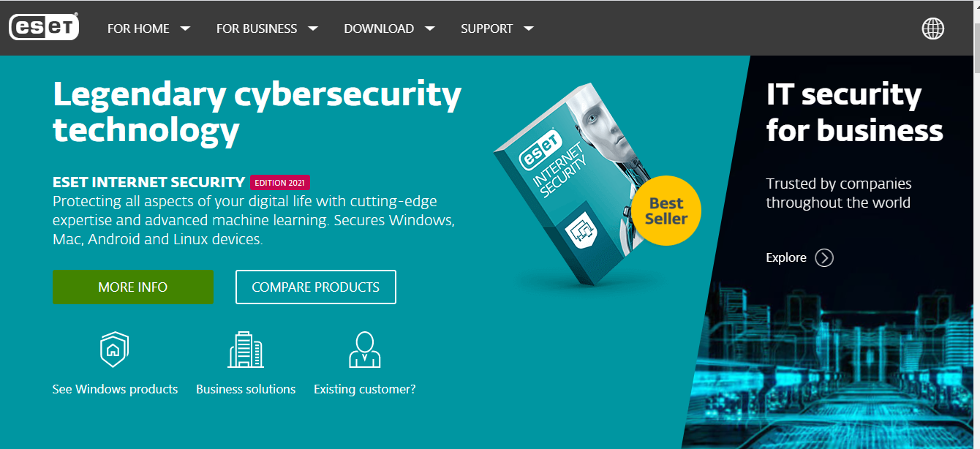Click the Explore circled arrow icon
The image size is (980, 449).
click(x=824, y=257)
